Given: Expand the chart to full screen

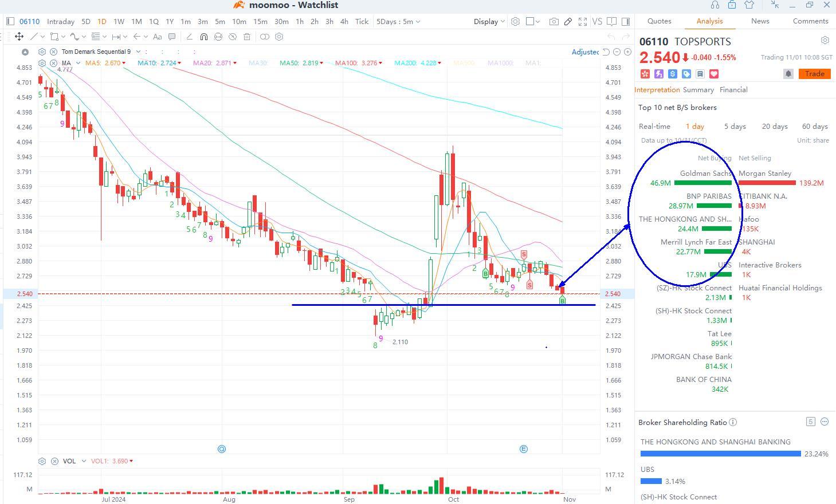Looking at the screenshot, I should pos(583,22).
